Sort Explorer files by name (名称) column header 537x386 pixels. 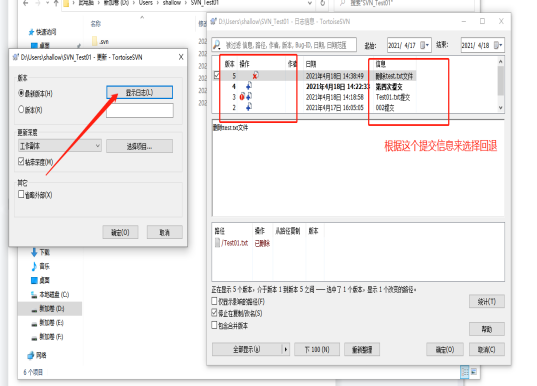click(96, 24)
